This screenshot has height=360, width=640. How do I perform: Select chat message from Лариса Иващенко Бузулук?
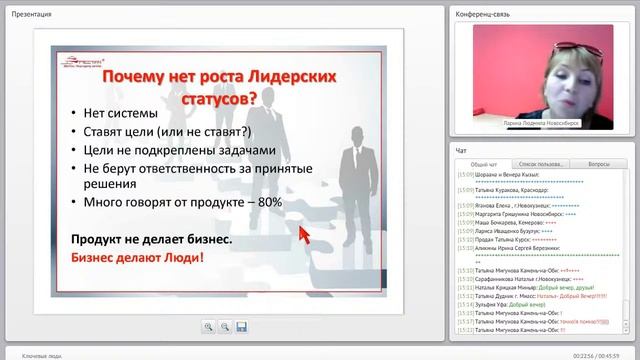coord(505,231)
